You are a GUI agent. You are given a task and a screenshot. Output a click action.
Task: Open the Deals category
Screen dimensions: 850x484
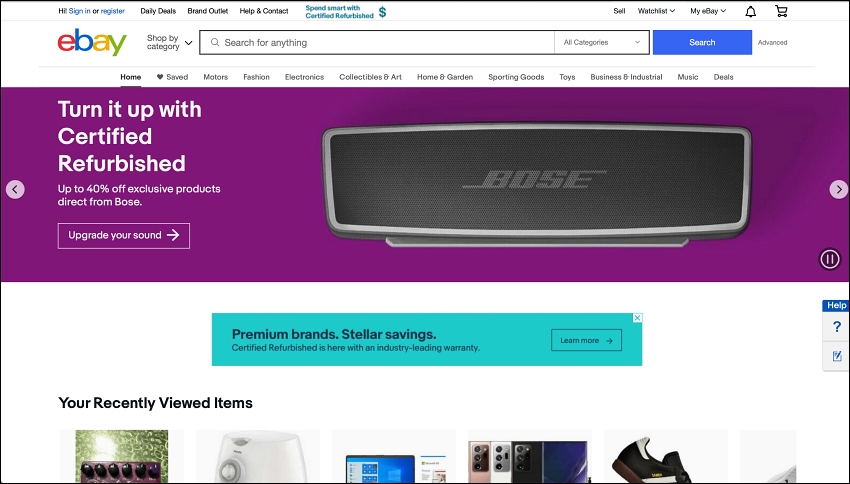pyautogui.click(x=723, y=77)
